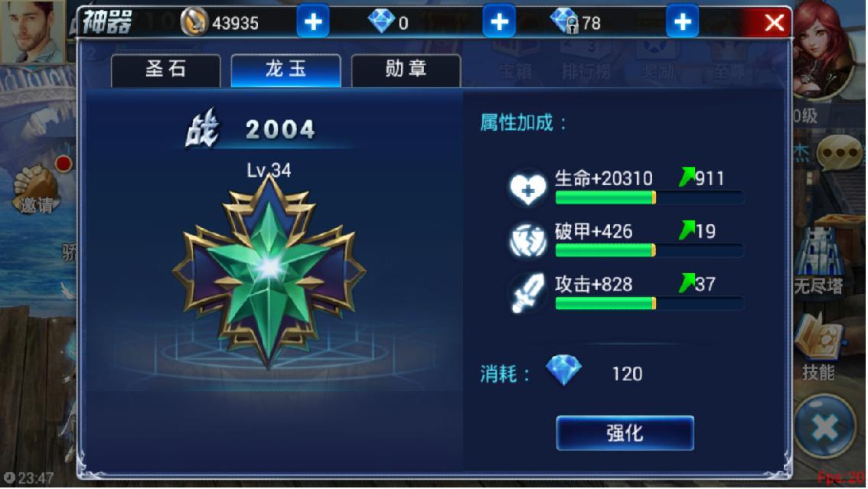This screenshot has height=489, width=868.
Task: Open the 技能 skills book icon
Action: click(x=819, y=347)
